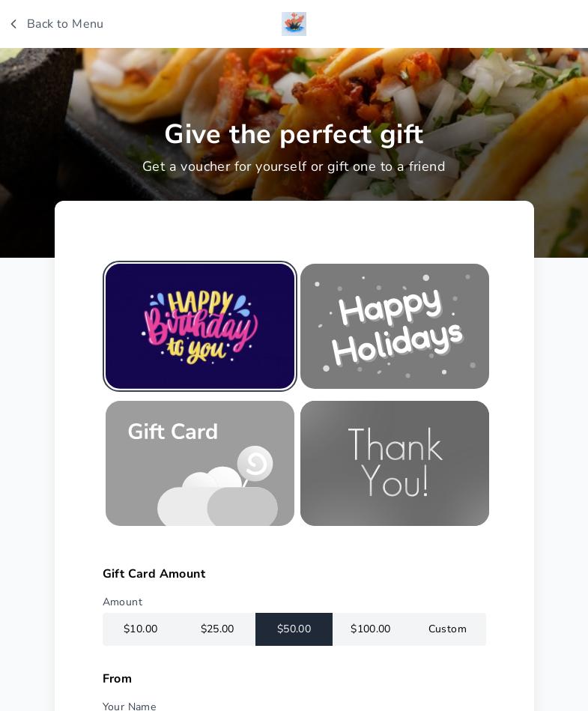Select the Thank You card design
The width and height of the screenshot is (588, 711).
tap(395, 463)
